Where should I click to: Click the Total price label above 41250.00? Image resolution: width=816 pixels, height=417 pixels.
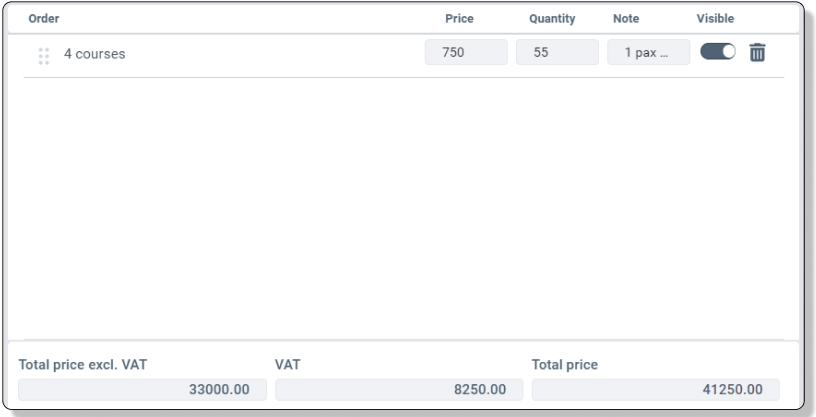pos(565,365)
